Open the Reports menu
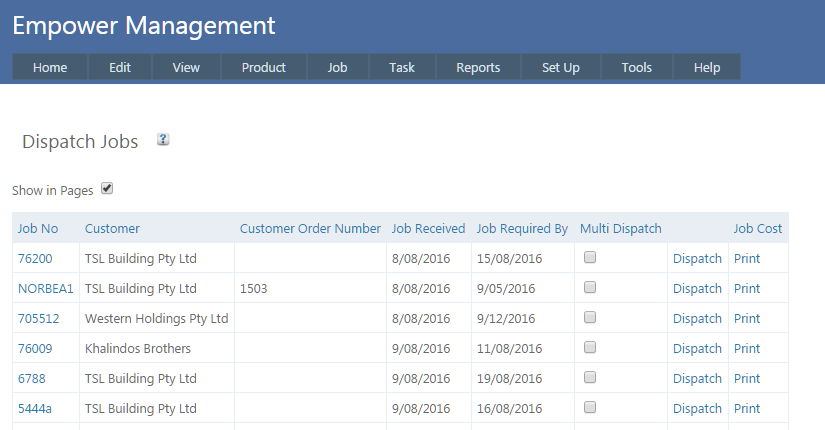825x430 pixels. click(x=478, y=67)
